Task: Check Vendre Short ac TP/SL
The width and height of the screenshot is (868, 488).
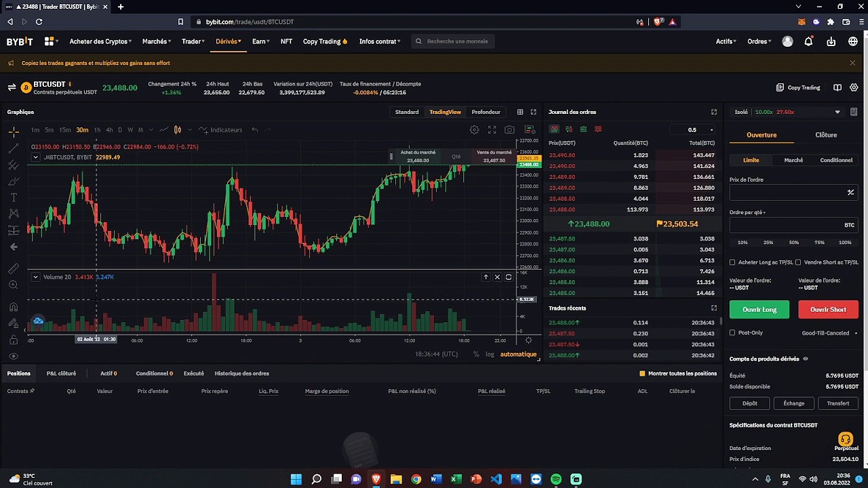Action: point(798,262)
